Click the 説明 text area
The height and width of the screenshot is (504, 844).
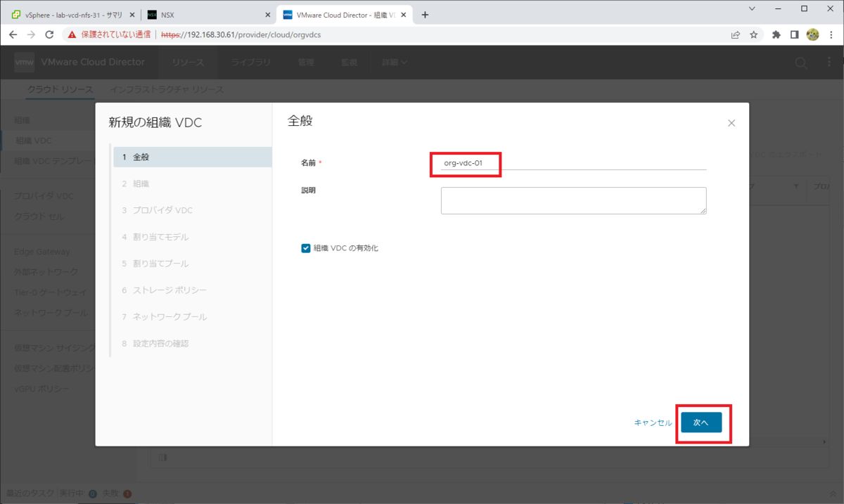click(x=573, y=200)
